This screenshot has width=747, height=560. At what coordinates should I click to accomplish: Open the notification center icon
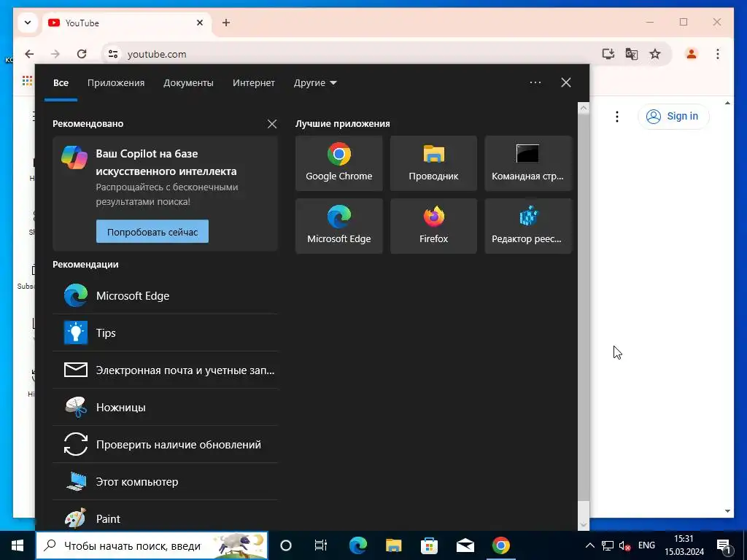coord(724,545)
